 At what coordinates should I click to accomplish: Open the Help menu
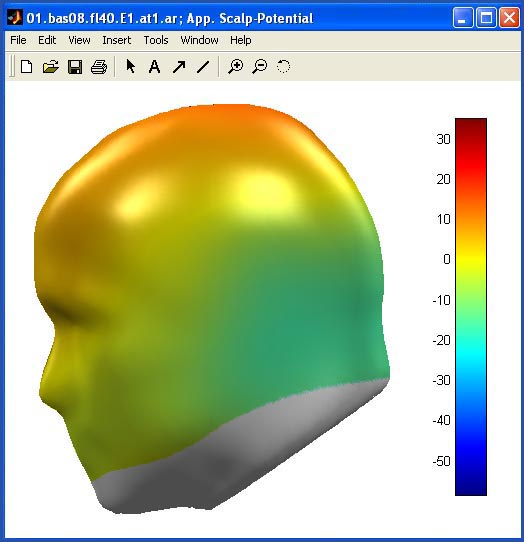241,40
